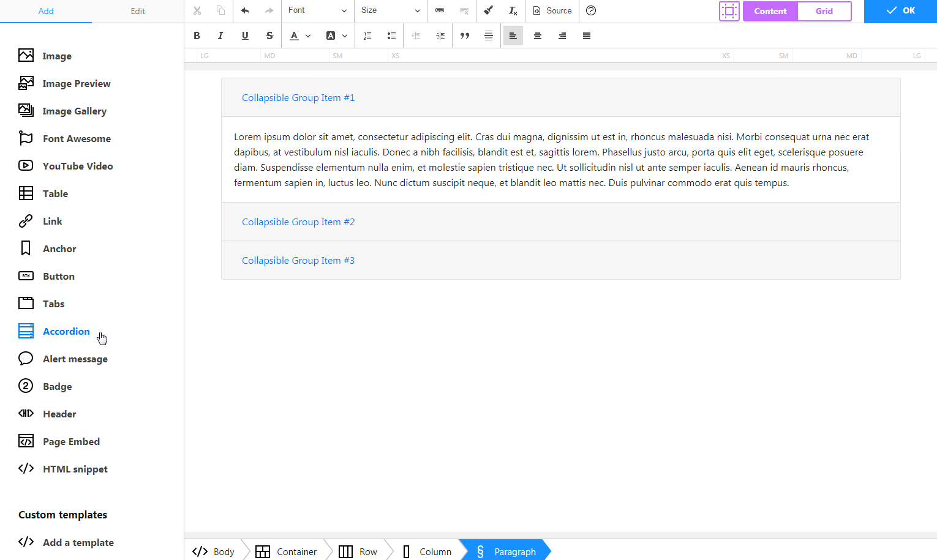Select Container in the breadcrumb path
The image size is (937, 560).
pos(286,551)
